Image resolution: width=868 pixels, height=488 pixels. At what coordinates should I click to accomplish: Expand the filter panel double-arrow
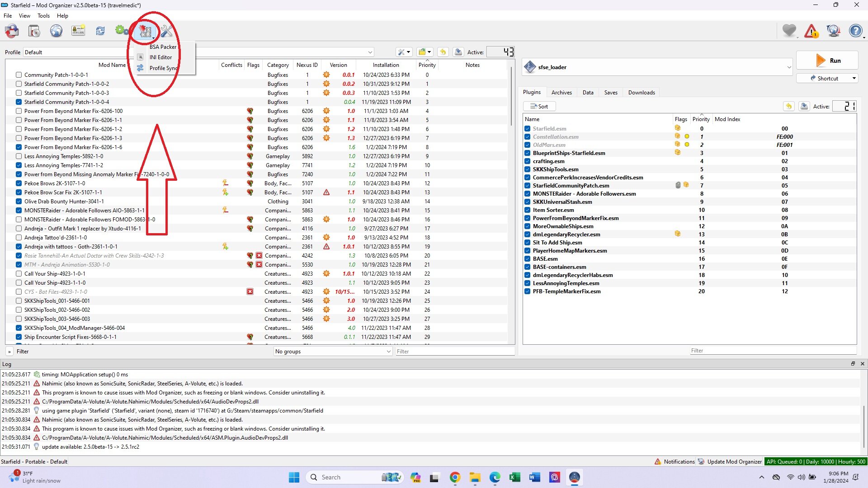9,352
